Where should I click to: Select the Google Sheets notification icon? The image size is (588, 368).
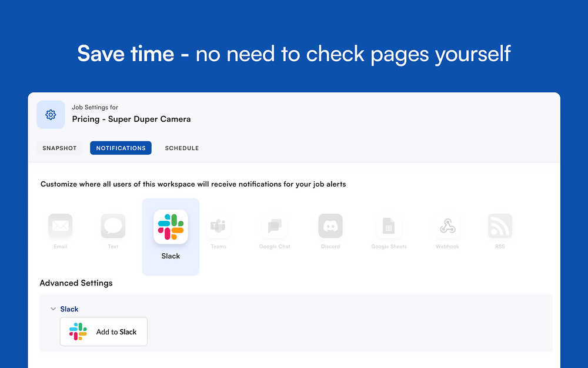pyautogui.click(x=389, y=226)
